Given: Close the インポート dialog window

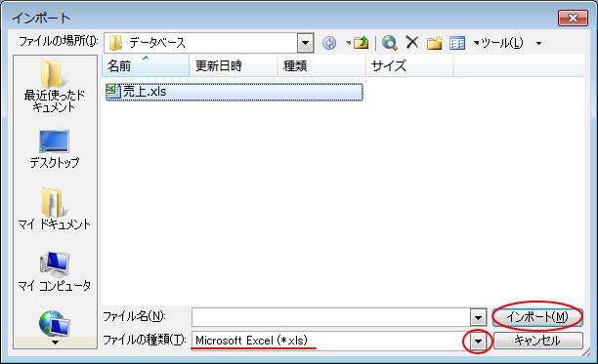Looking at the screenshot, I should (573, 18).
